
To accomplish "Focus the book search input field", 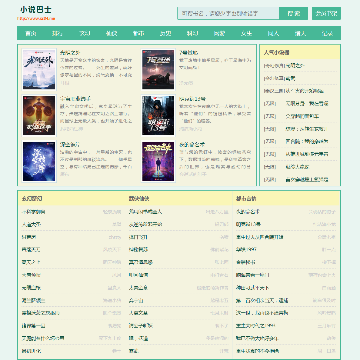I will coord(228,13).
